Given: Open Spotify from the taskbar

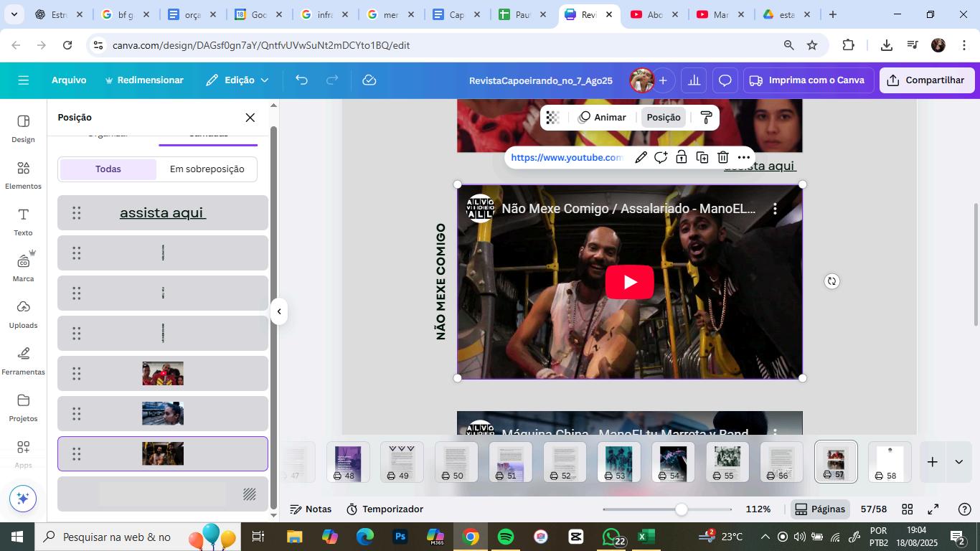Looking at the screenshot, I should click(x=505, y=537).
